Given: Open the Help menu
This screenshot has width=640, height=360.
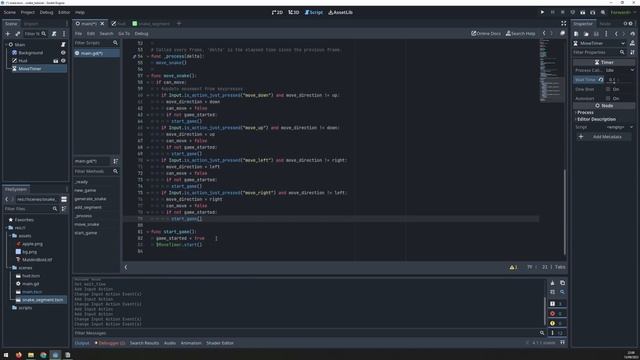Looking at the screenshot, I should tap(80, 12).
